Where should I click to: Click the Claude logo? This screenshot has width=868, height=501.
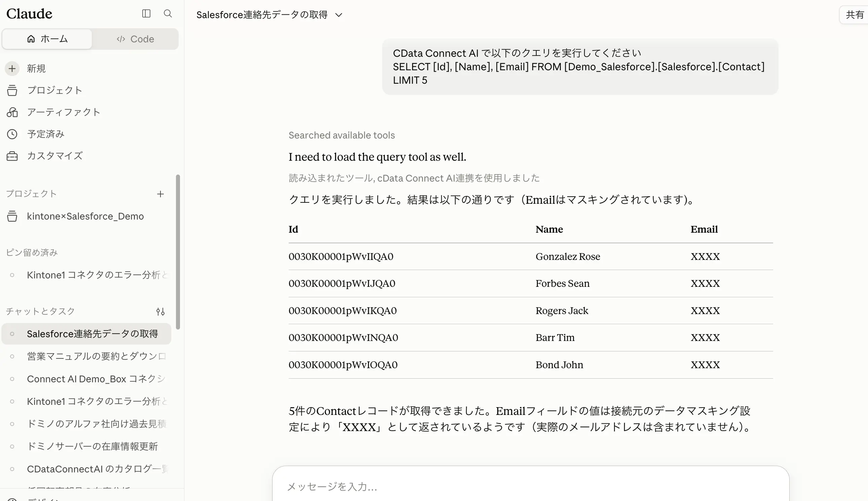(x=29, y=14)
